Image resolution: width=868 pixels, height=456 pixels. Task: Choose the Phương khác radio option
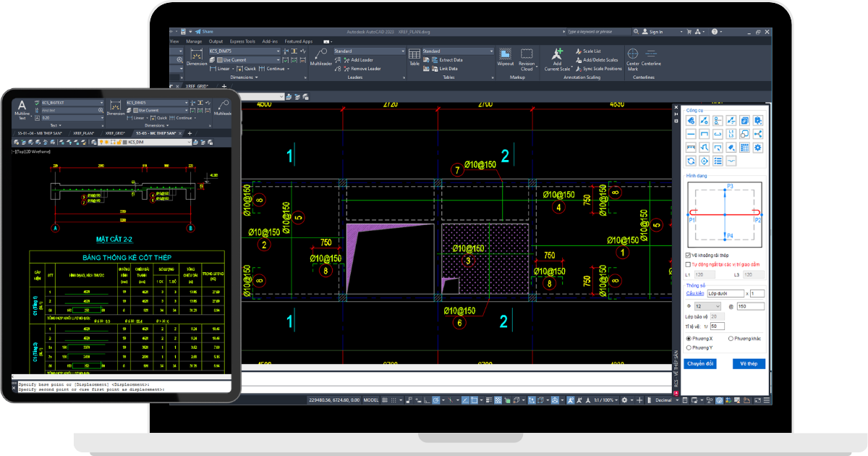pyautogui.click(x=731, y=338)
